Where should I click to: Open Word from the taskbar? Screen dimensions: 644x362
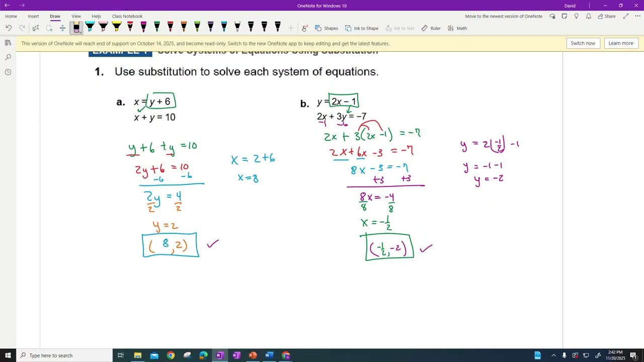point(269,355)
